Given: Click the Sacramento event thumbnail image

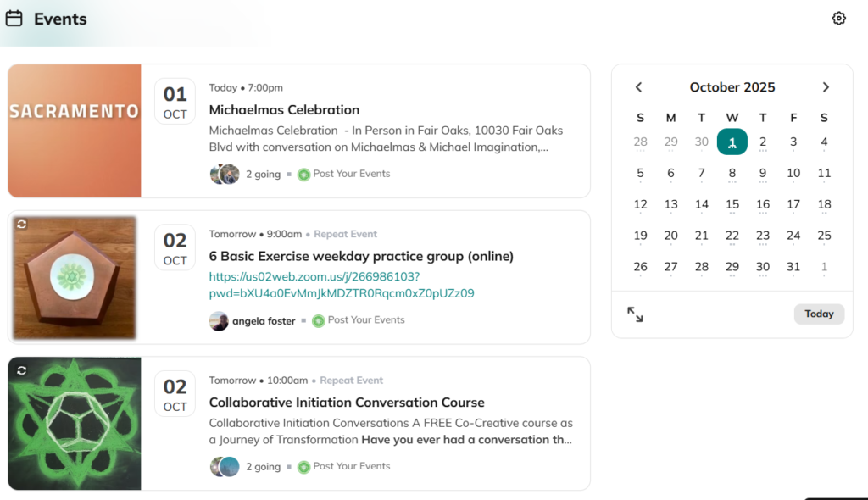Looking at the screenshot, I should coord(74,131).
